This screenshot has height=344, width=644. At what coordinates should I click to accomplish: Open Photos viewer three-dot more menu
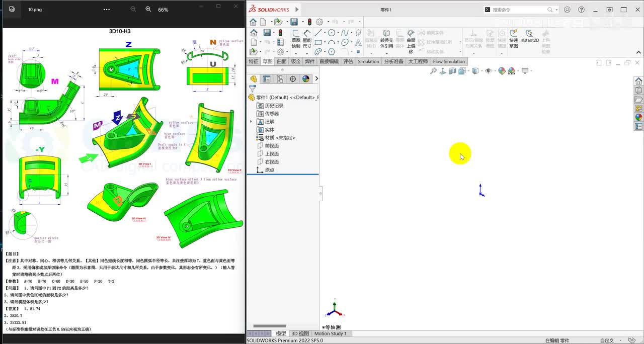pyautogui.click(x=106, y=9)
